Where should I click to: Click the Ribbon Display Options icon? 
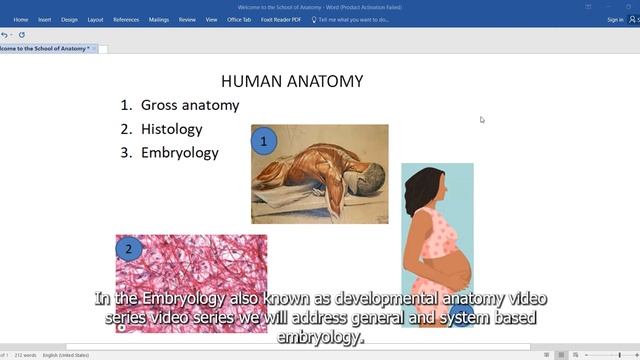(x=588, y=7)
